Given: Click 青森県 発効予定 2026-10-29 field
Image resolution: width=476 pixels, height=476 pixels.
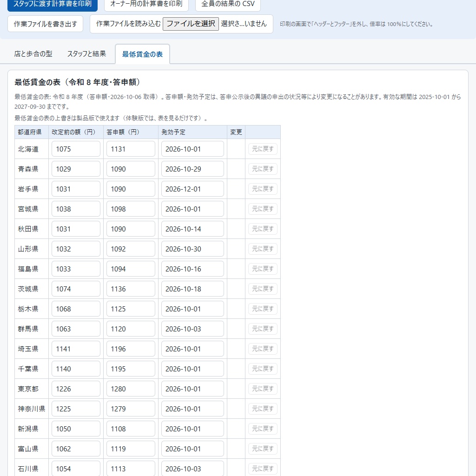Looking at the screenshot, I should coord(192,169).
